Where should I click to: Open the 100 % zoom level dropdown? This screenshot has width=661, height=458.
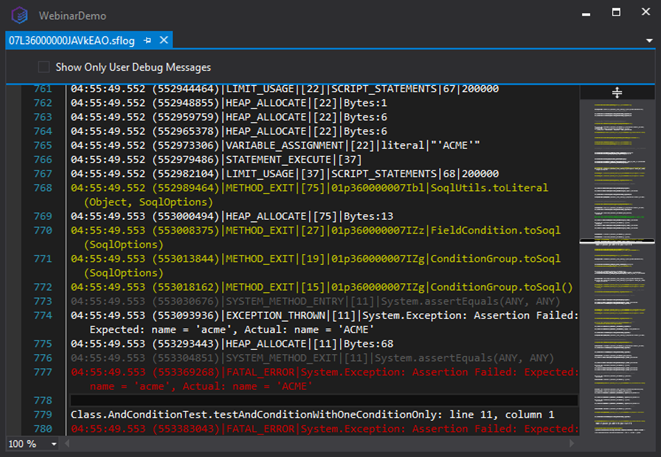coord(54,444)
